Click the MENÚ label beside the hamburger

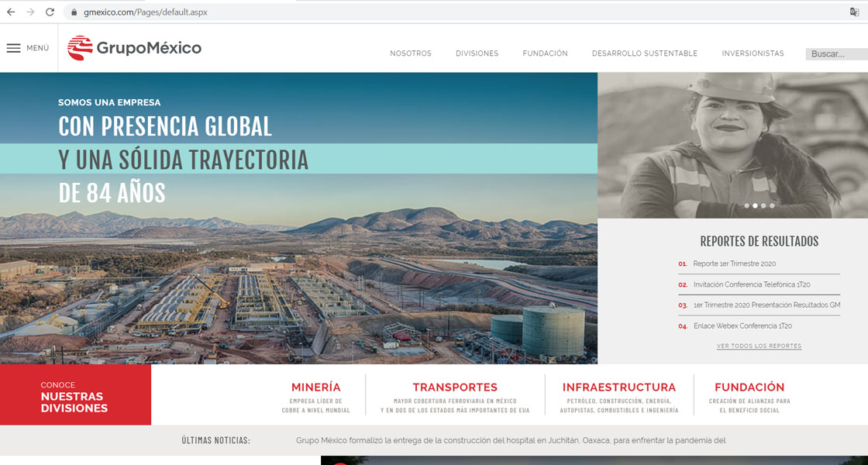click(x=38, y=48)
